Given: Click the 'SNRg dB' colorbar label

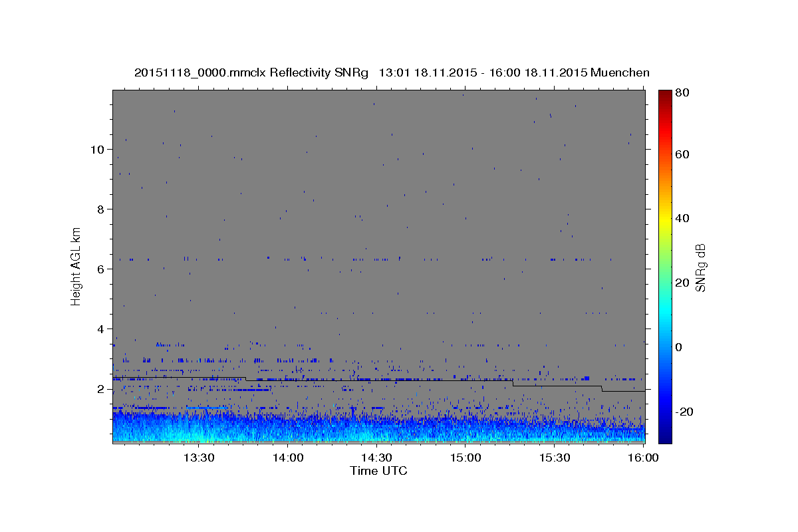Looking at the screenshot, I should pyautogui.click(x=700, y=267).
